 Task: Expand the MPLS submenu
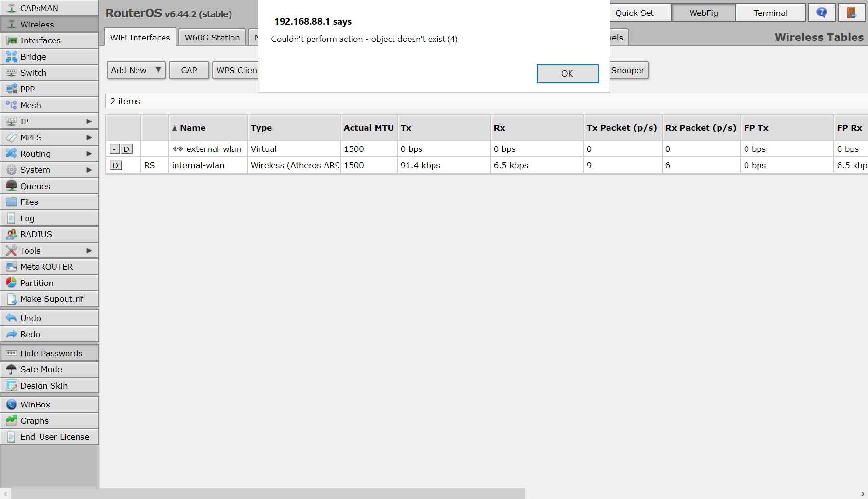[x=89, y=137]
